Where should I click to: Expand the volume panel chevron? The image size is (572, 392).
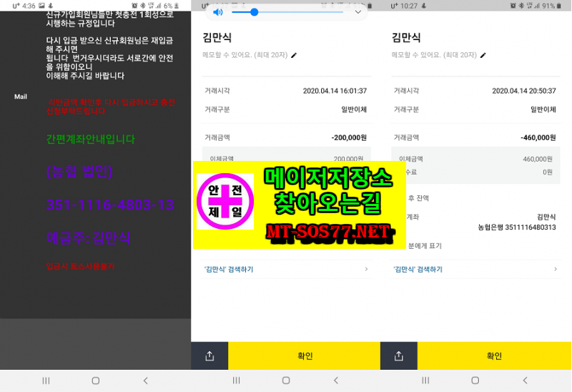click(x=358, y=12)
